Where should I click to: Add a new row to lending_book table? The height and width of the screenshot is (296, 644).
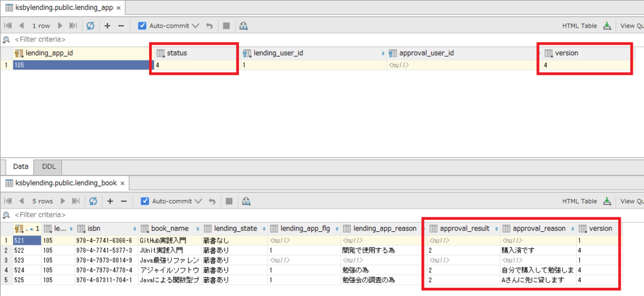click(110, 201)
